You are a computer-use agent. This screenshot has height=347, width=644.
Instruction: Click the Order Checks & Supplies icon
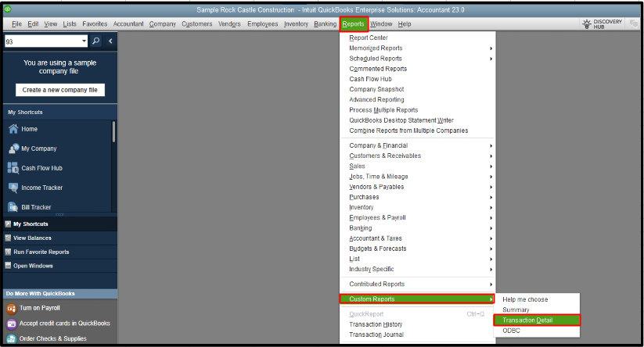(x=12, y=339)
